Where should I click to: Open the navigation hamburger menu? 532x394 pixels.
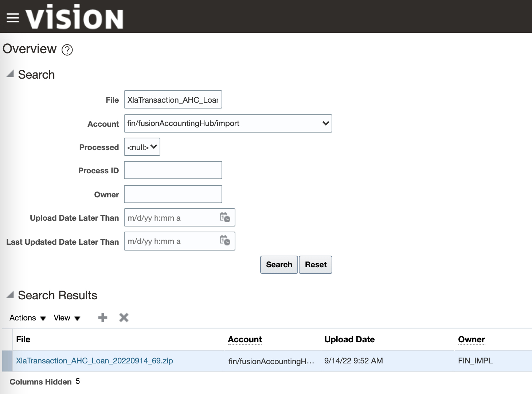[12, 17]
